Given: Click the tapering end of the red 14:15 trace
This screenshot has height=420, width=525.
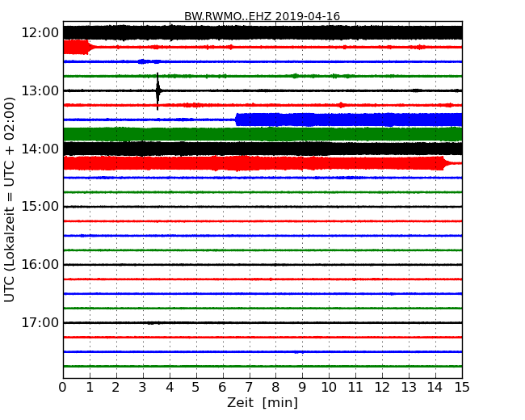Looking at the screenshot, I should coord(452,163).
